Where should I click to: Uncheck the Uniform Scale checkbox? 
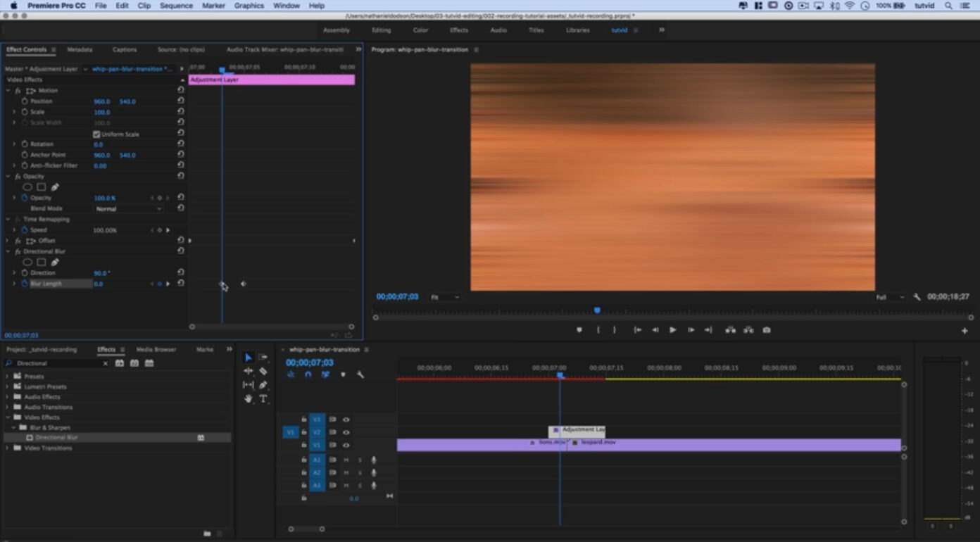[x=96, y=134]
